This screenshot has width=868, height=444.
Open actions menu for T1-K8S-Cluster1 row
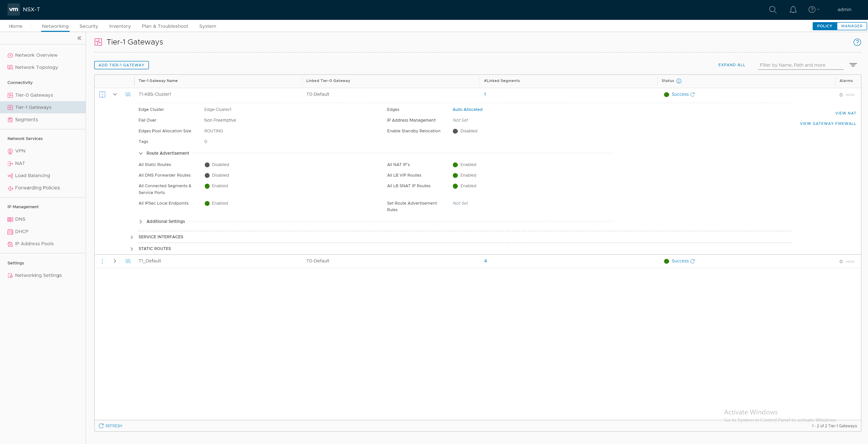pos(102,95)
